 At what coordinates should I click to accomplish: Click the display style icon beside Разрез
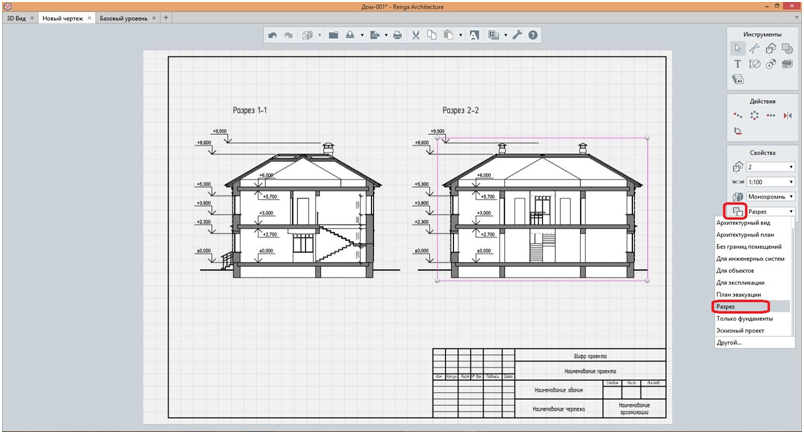(x=738, y=211)
